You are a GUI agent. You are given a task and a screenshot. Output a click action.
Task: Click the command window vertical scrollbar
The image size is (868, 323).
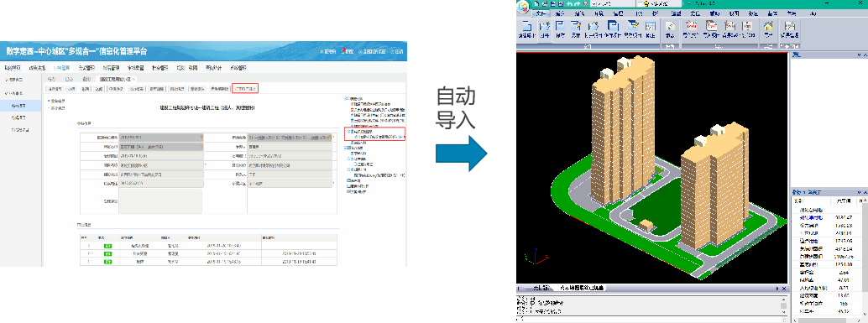pyautogui.click(x=784, y=306)
